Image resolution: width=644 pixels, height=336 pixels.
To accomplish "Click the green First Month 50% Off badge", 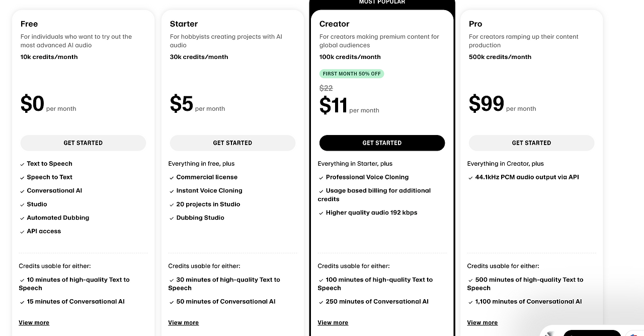I will point(352,74).
